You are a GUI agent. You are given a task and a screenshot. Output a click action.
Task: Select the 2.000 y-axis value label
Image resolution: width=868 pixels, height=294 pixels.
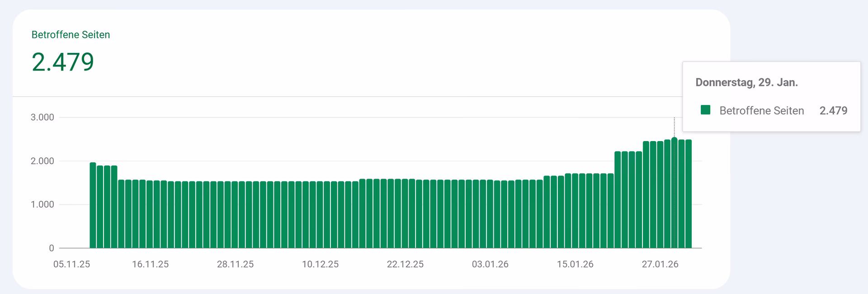point(42,161)
